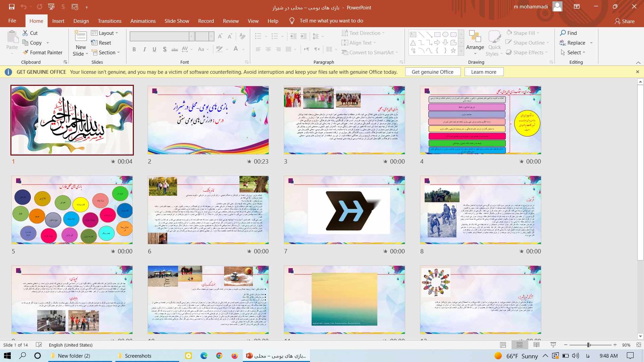This screenshot has height=362, width=644.
Task: Open the Transitions ribbon tab
Action: click(x=109, y=21)
